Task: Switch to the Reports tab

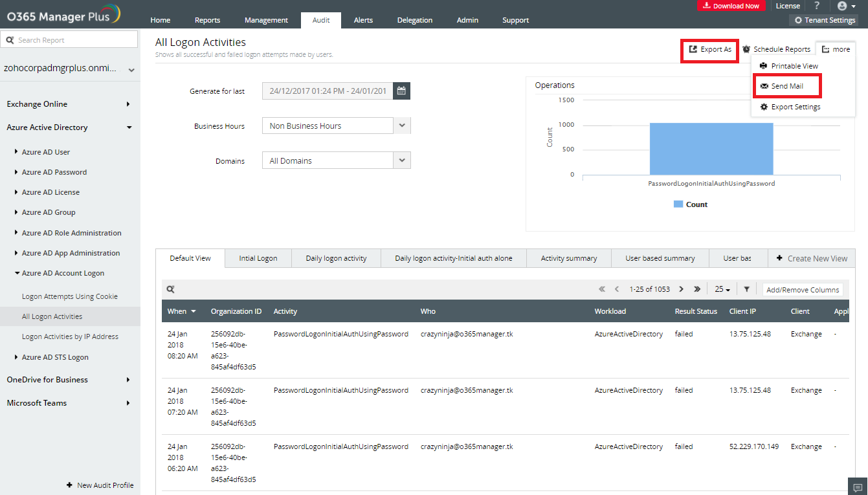Action: point(208,20)
